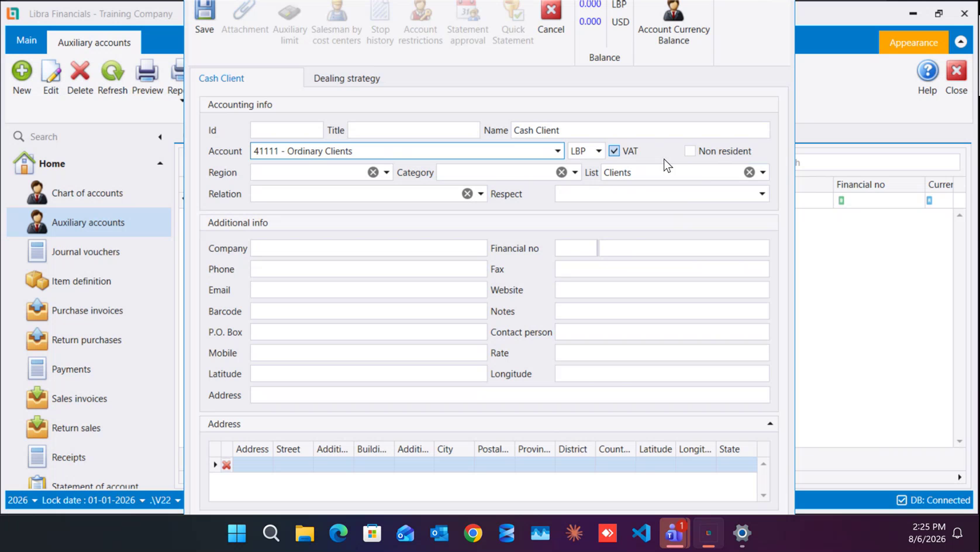Clear the Relation field with X icon
This screenshot has width=980, height=552.
[467, 194]
